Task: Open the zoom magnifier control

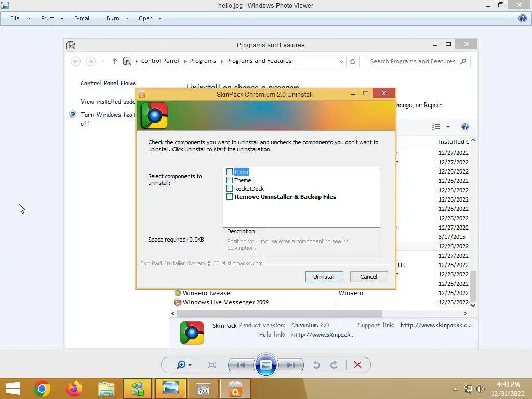Action: pyautogui.click(x=181, y=365)
